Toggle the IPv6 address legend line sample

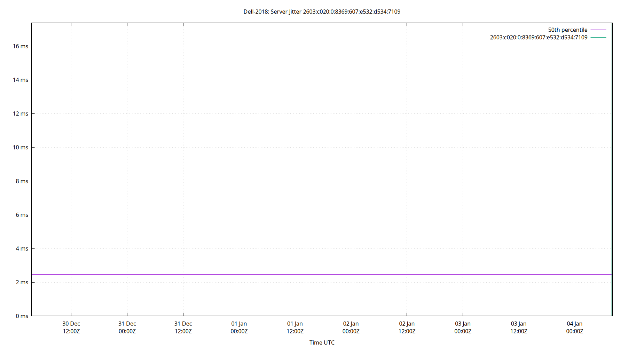[598, 37]
